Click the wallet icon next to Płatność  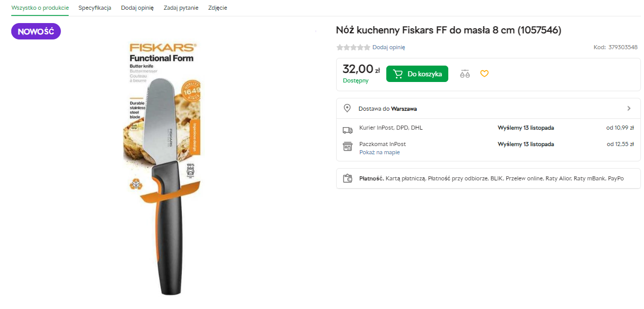(347, 179)
